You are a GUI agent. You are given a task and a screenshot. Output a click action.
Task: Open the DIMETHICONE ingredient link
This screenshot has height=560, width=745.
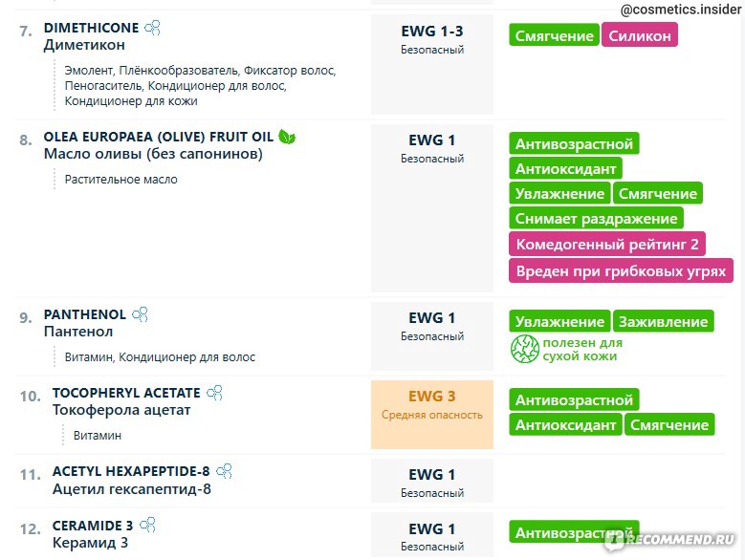click(91, 28)
